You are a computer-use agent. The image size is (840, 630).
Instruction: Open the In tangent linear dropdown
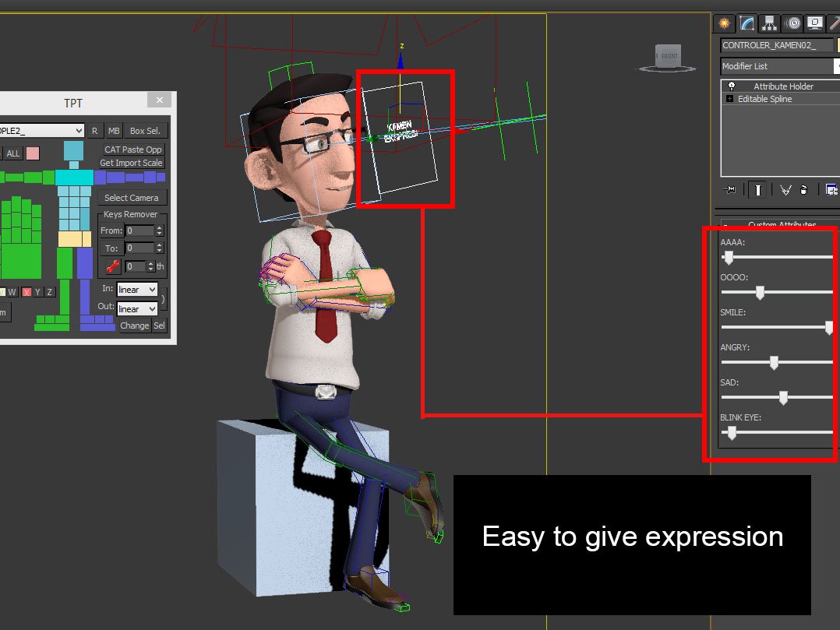[x=137, y=290]
